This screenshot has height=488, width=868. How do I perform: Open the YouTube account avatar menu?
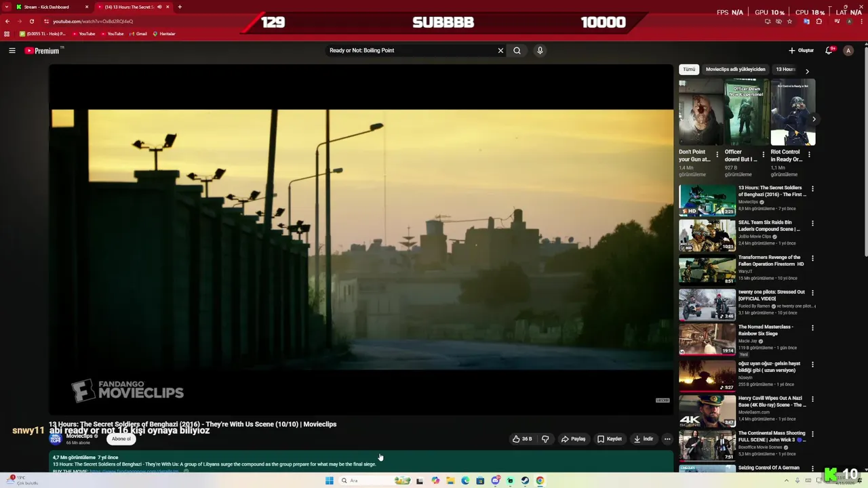[848, 50]
